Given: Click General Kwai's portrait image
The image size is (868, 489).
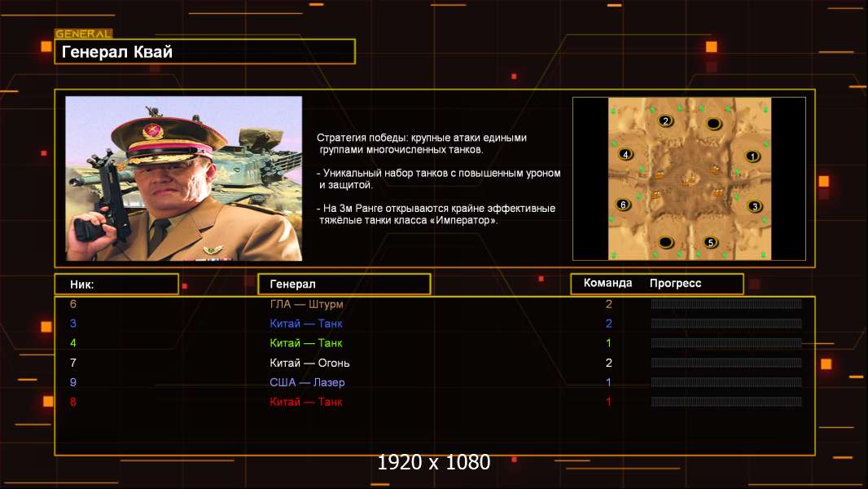Looking at the screenshot, I should tap(184, 178).
